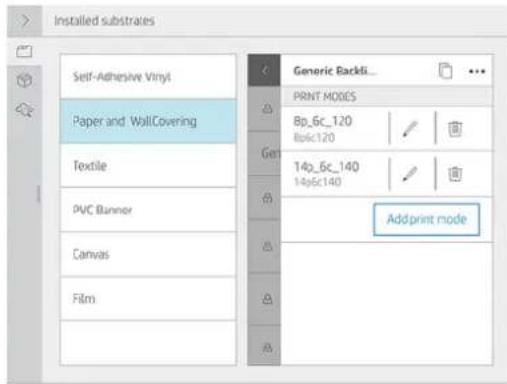Select the first locked substrate in the gray column
Screen dimensions: 507x384
pyautogui.click(x=267, y=108)
